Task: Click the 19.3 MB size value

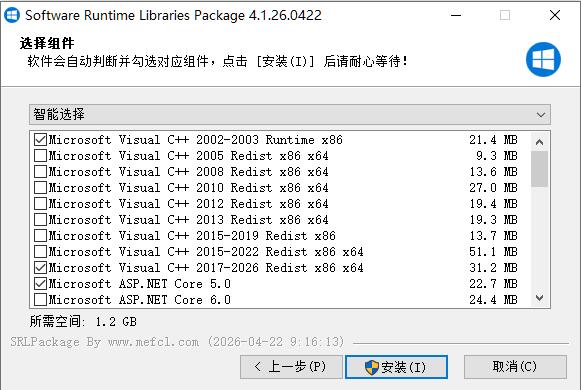Action: click(493, 220)
